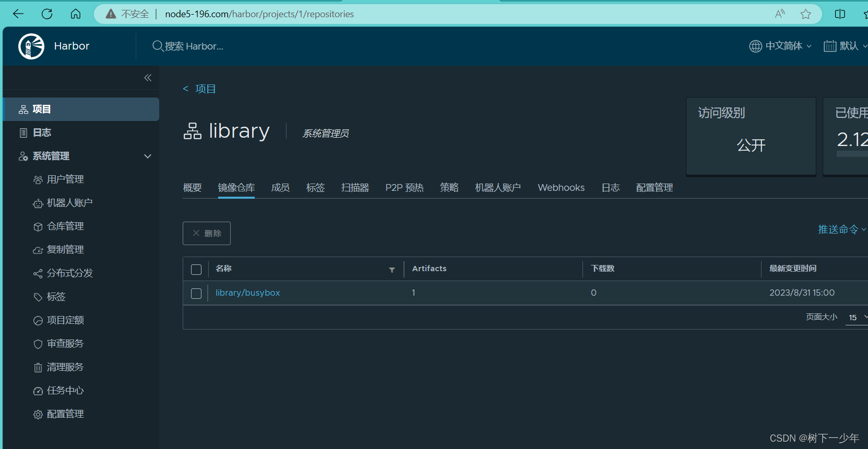Check the library/busybox row checkbox
The width and height of the screenshot is (868, 449).
[x=196, y=294]
